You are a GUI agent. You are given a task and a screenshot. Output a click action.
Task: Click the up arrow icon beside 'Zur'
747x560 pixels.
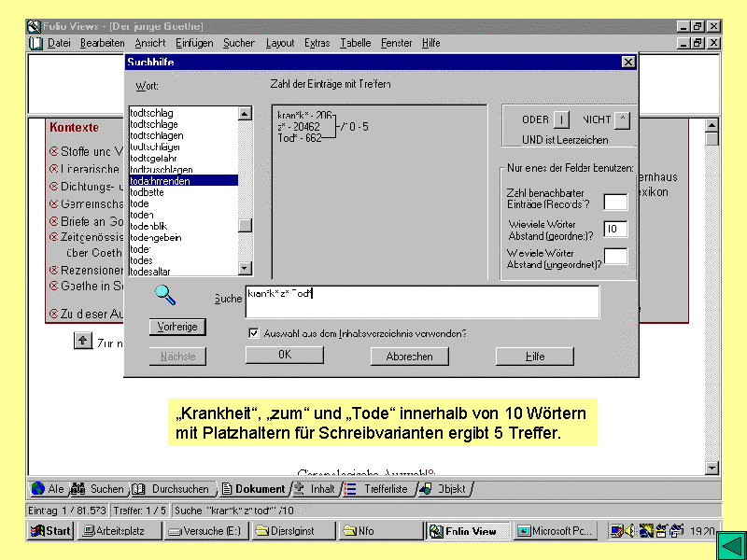(83, 342)
